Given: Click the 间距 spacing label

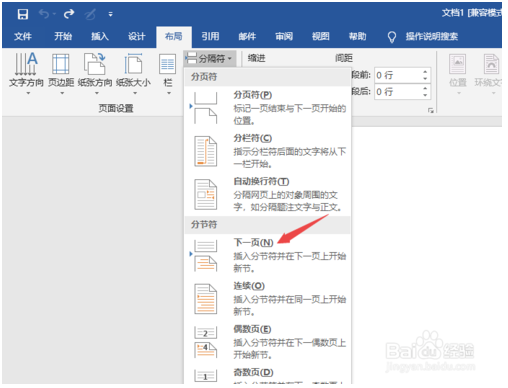Looking at the screenshot, I should pyautogui.click(x=344, y=58).
